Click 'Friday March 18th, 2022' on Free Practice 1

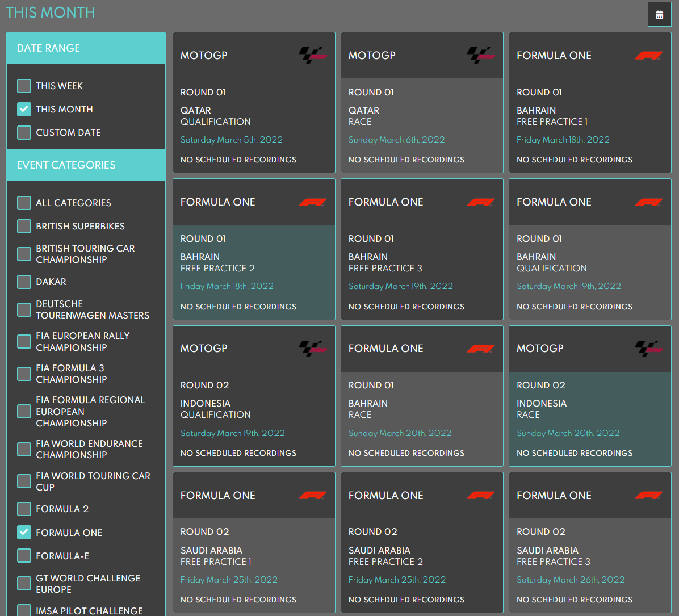563,140
